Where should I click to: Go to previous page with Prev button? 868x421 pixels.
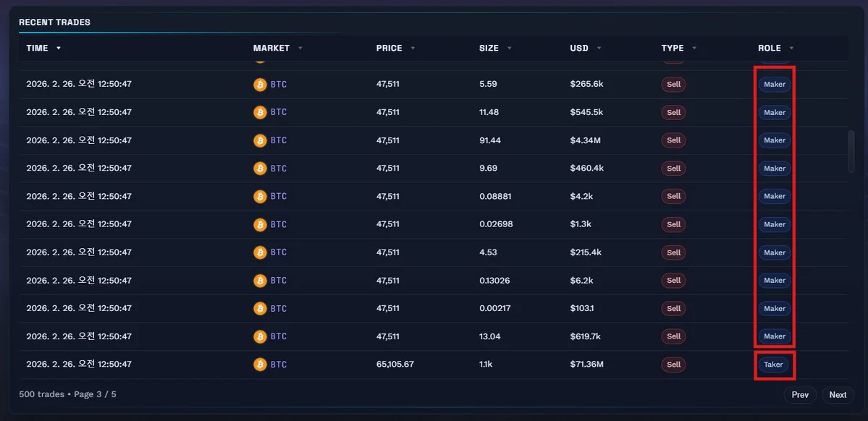[x=800, y=395]
